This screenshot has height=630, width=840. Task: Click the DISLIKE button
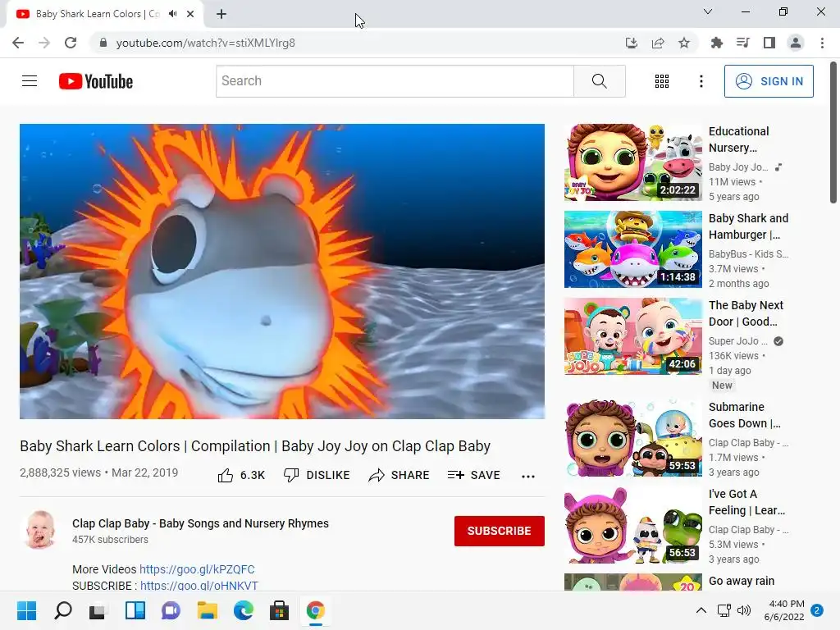[x=317, y=475]
